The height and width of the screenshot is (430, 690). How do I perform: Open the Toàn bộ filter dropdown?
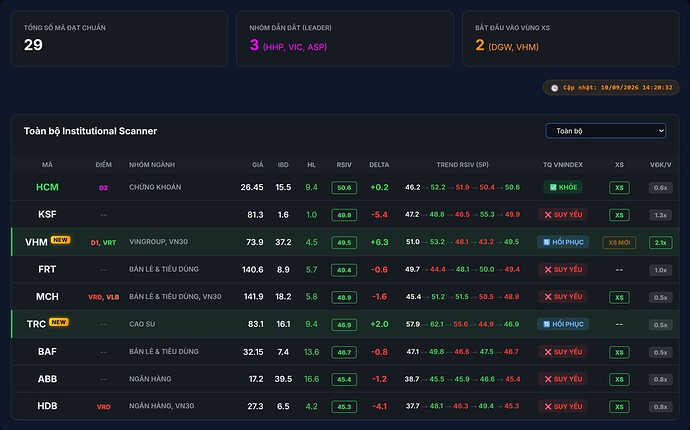tap(606, 131)
